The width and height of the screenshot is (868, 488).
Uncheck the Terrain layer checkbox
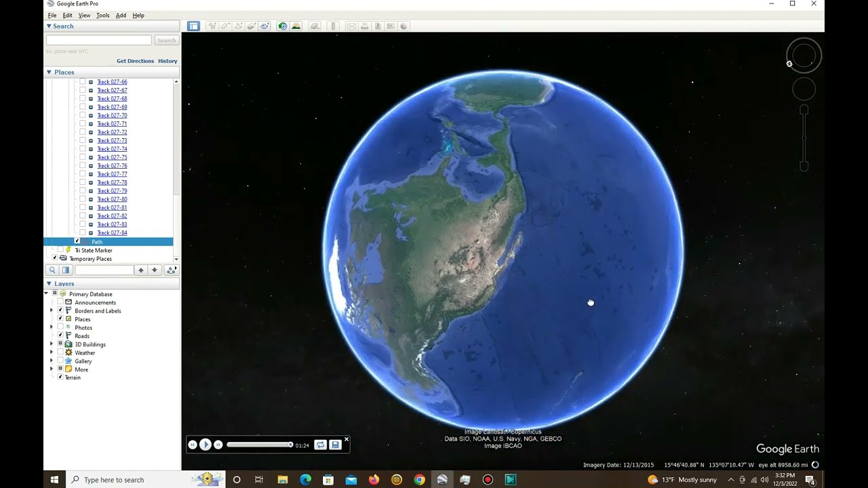[x=60, y=377]
